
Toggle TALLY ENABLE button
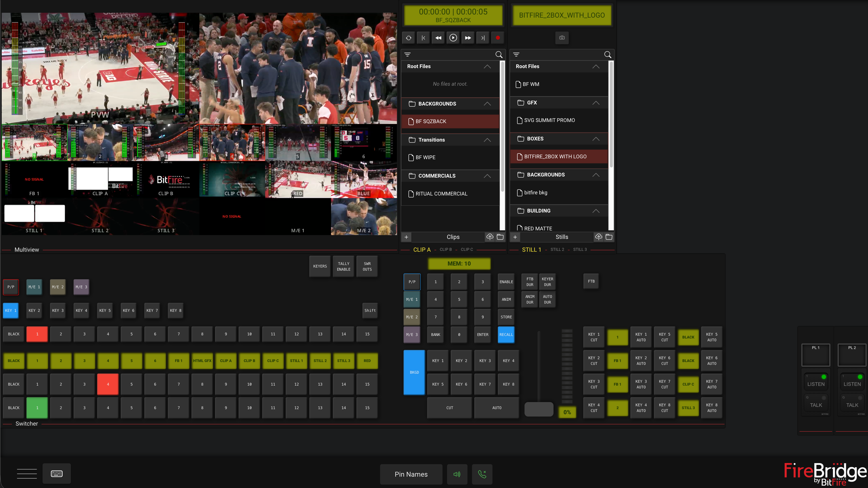pyautogui.click(x=344, y=266)
